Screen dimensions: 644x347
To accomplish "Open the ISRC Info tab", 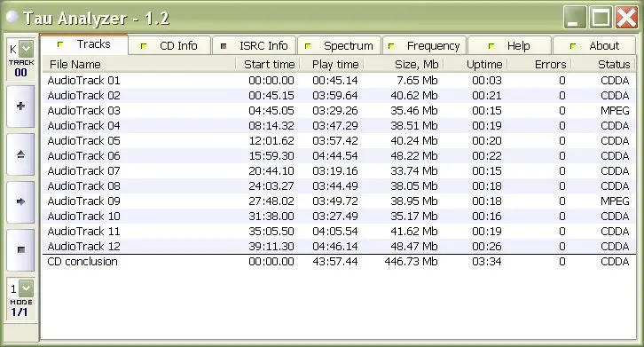I will tap(255, 45).
